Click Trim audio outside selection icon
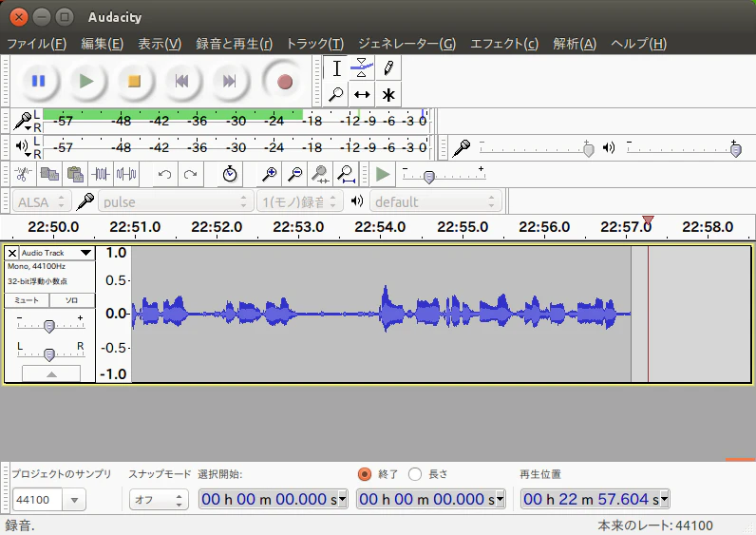The image size is (756, 535). pyautogui.click(x=101, y=174)
